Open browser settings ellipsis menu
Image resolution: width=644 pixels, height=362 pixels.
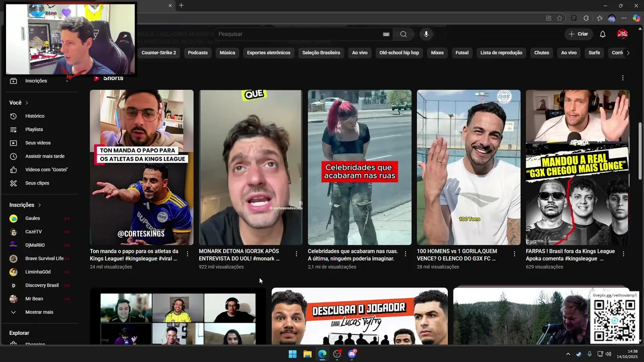[624, 18]
